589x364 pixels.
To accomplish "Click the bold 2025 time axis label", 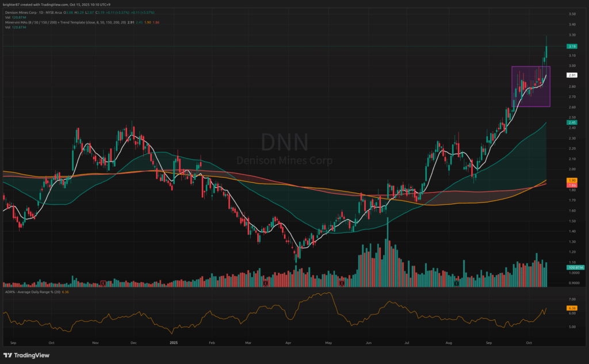I will point(175,342).
